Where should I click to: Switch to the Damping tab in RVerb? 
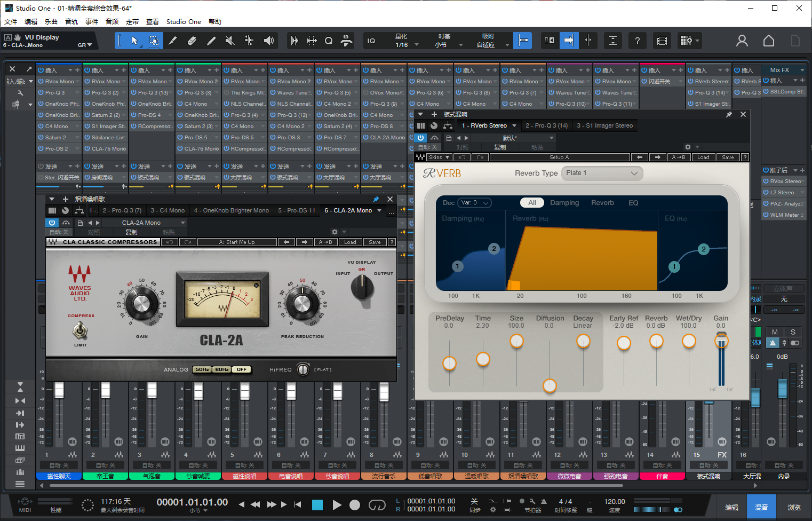click(x=564, y=203)
